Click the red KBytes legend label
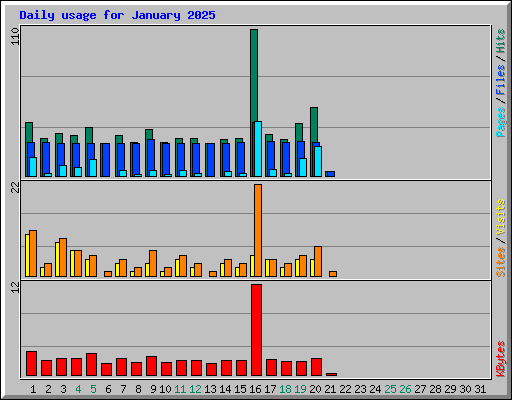This screenshot has width=512, height=400. [x=500, y=359]
